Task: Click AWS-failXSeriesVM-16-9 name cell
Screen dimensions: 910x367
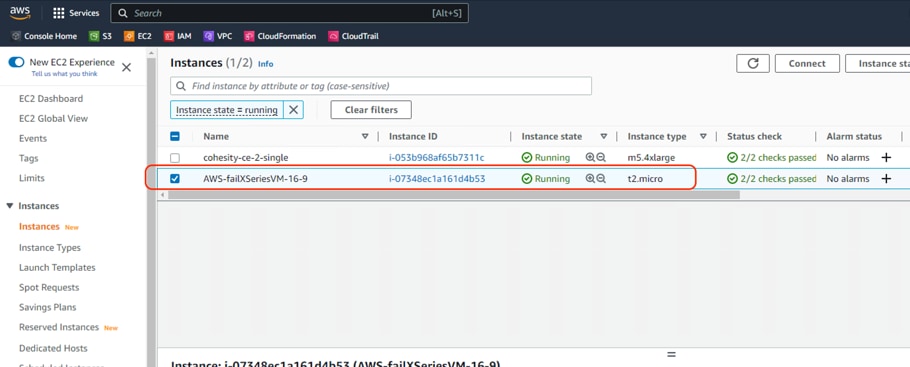Action: [255, 179]
